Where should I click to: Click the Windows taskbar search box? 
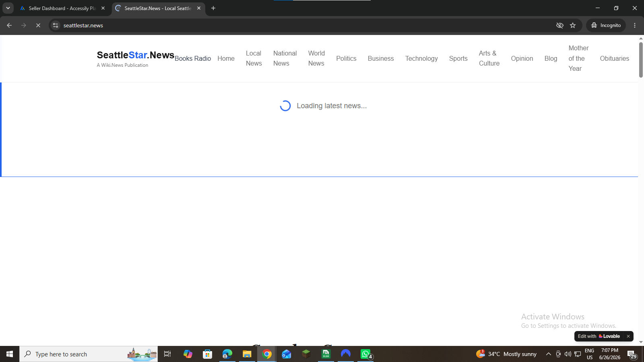tap(89, 354)
